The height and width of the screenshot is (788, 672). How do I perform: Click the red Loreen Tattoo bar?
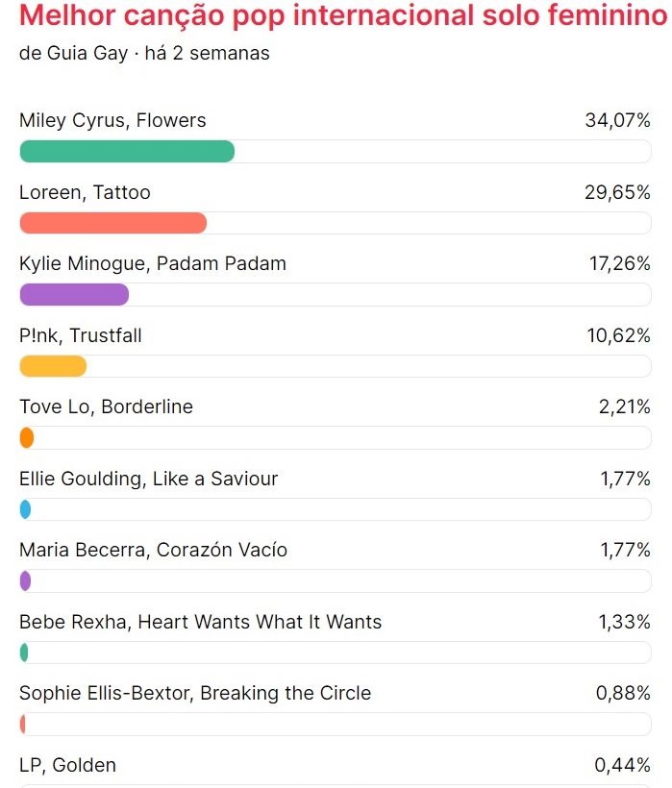click(113, 223)
